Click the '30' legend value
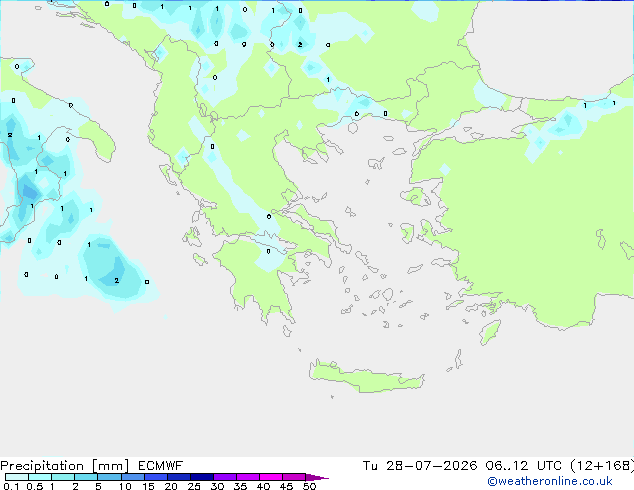The height and width of the screenshot is (490, 634). [217, 486]
